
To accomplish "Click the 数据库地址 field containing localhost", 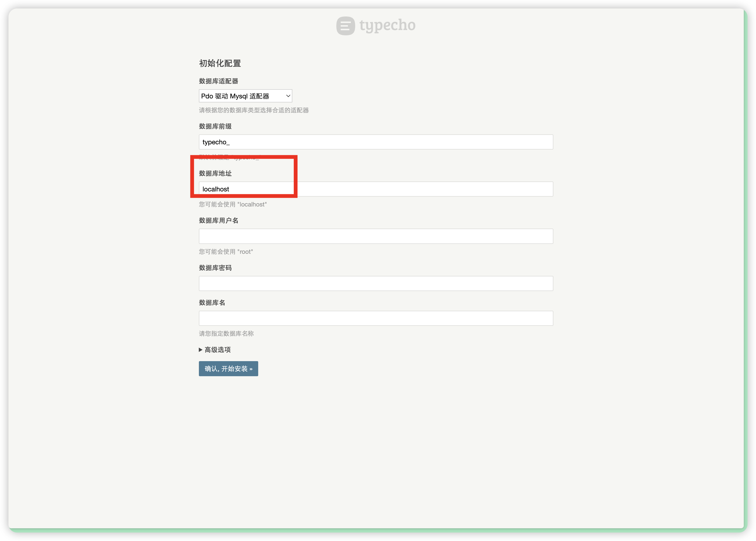I will [x=376, y=189].
